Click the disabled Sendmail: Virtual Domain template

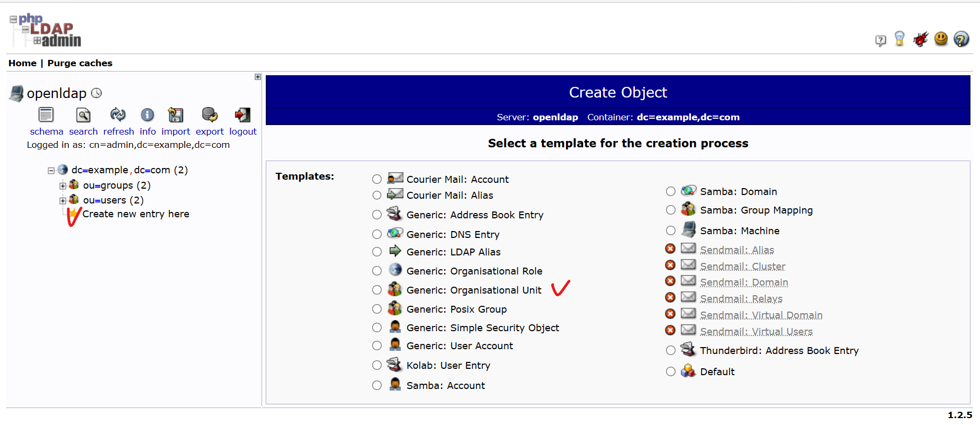point(761,315)
